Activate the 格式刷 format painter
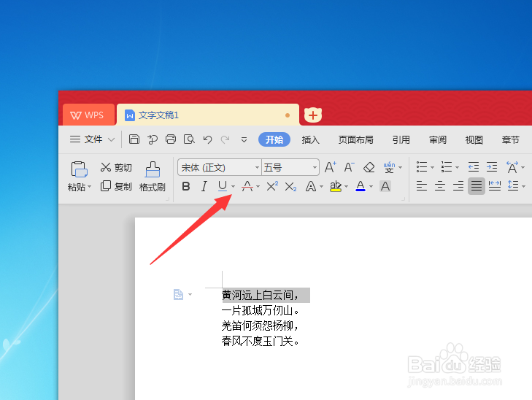532x400 pixels. tap(153, 177)
